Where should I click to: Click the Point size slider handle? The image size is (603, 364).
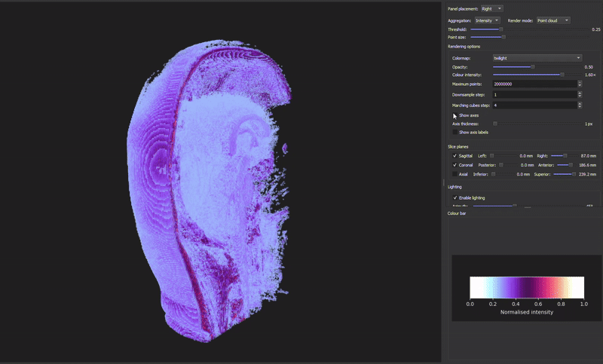click(504, 36)
